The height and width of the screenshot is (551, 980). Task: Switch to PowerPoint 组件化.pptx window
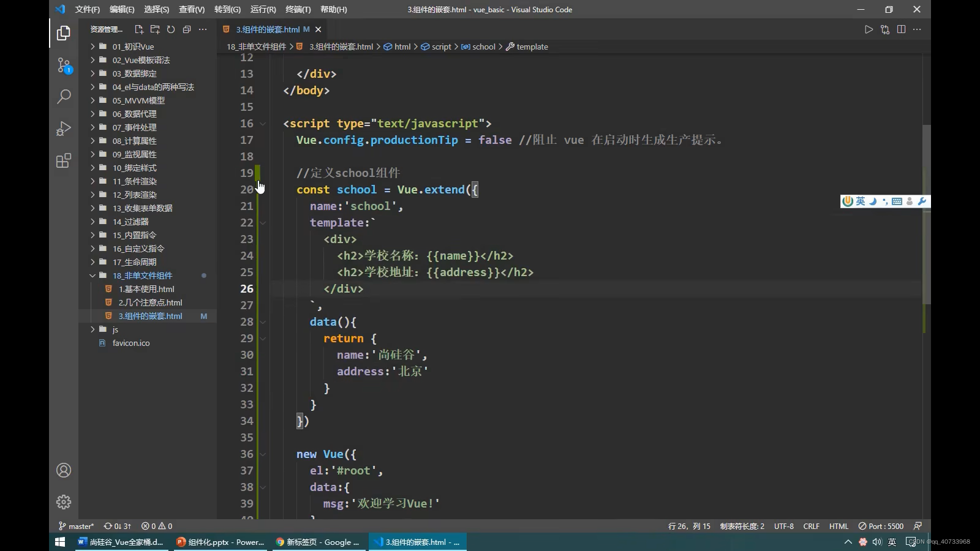[x=221, y=542]
